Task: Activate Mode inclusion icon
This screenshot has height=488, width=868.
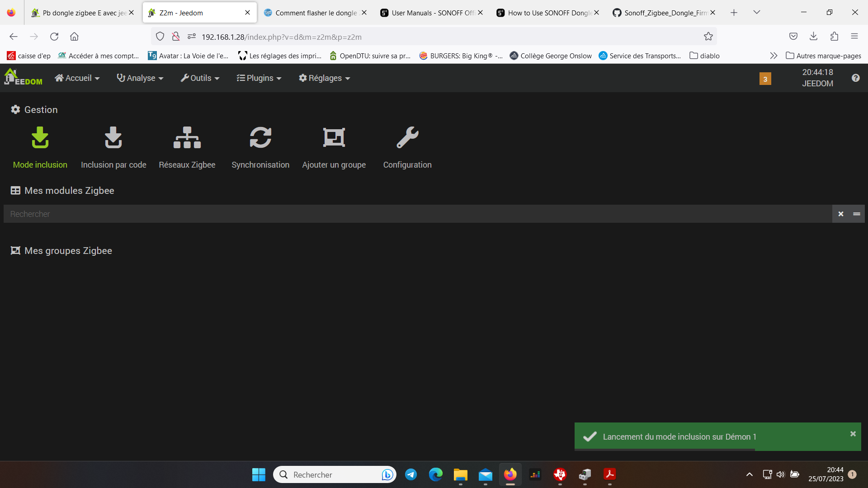Action: click(40, 138)
